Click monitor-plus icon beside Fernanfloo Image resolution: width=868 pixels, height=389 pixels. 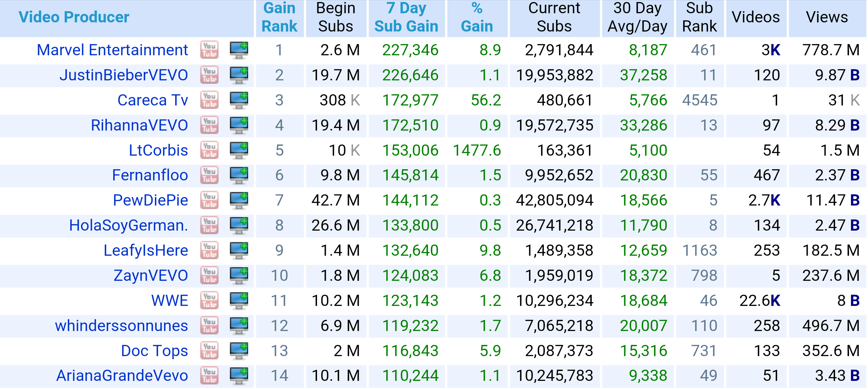[x=239, y=175]
